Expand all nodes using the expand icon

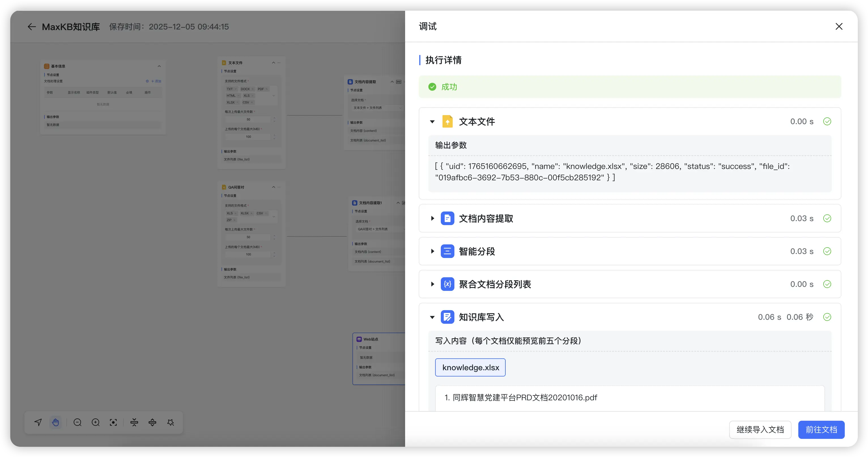(152, 422)
